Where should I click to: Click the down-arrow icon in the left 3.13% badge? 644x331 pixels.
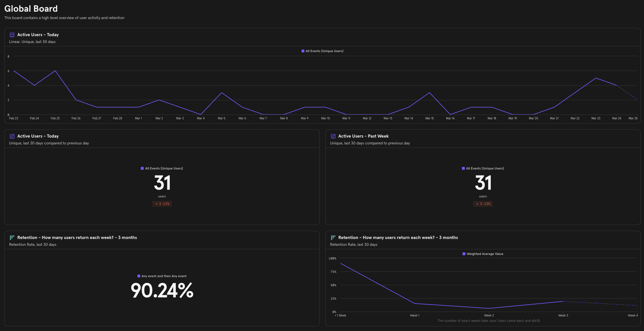[157, 204]
